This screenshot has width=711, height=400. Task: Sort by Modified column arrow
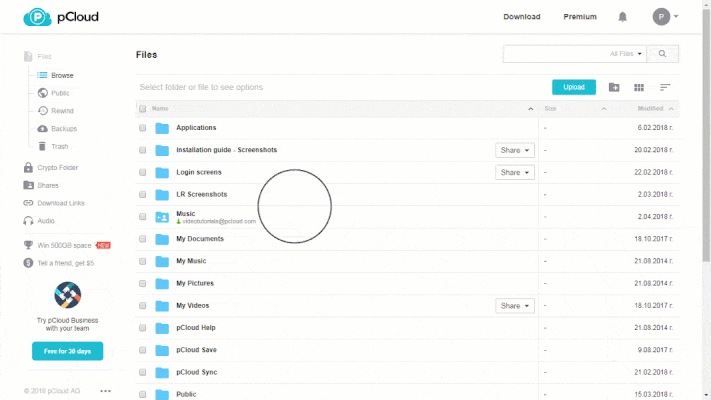pyautogui.click(x=671, y=109)
